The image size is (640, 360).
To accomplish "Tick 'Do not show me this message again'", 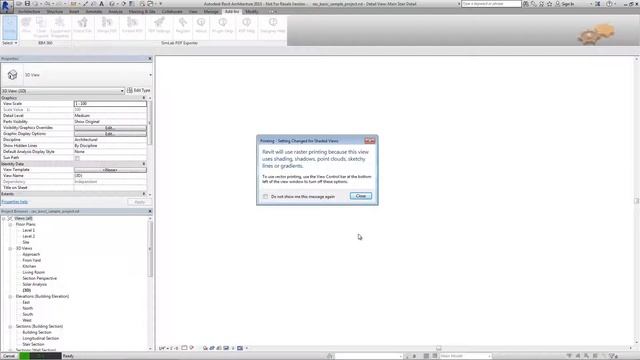I will pos(266,197).
